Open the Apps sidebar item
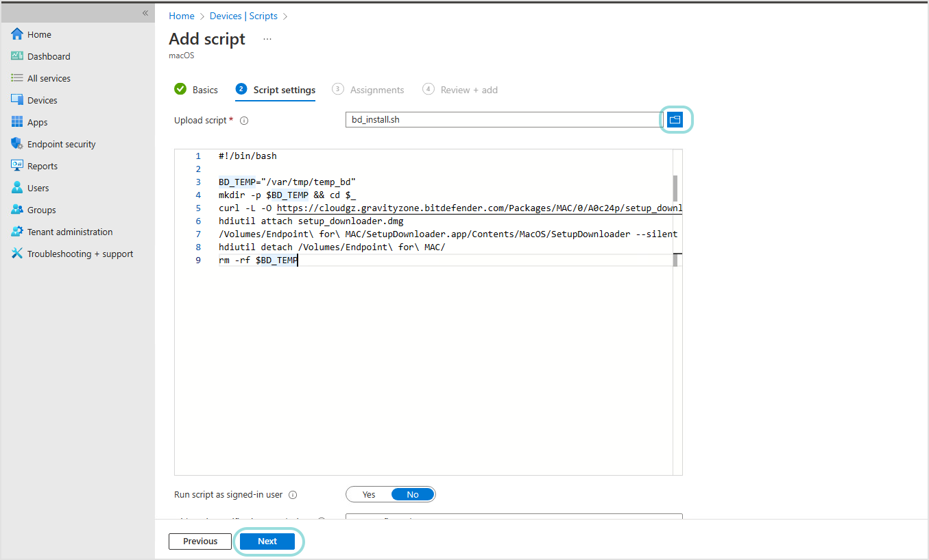The width and height of the screenshot is (929, 560). (x=38, y=121)
